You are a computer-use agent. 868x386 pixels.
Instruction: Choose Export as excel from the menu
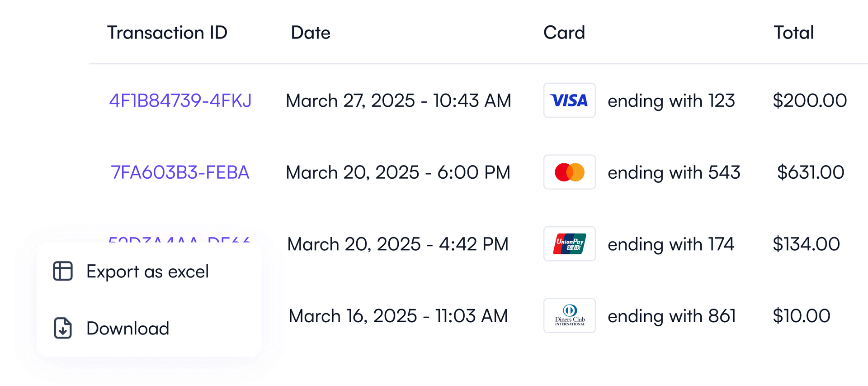coord(148,271)
